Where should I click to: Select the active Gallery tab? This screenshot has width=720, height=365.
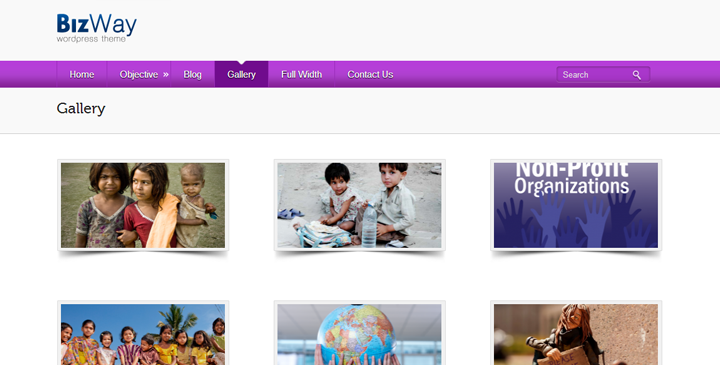click(x=241, y=74)
